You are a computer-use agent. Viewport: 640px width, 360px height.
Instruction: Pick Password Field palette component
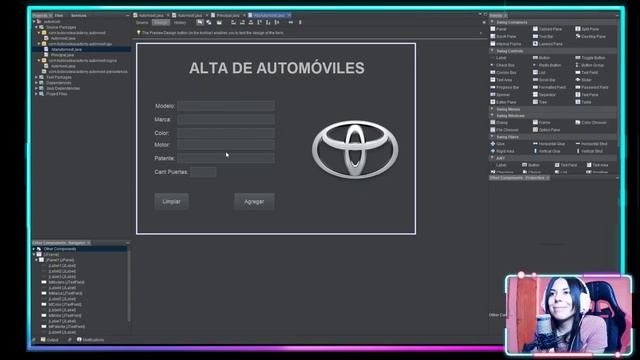[x=591, y=87]
